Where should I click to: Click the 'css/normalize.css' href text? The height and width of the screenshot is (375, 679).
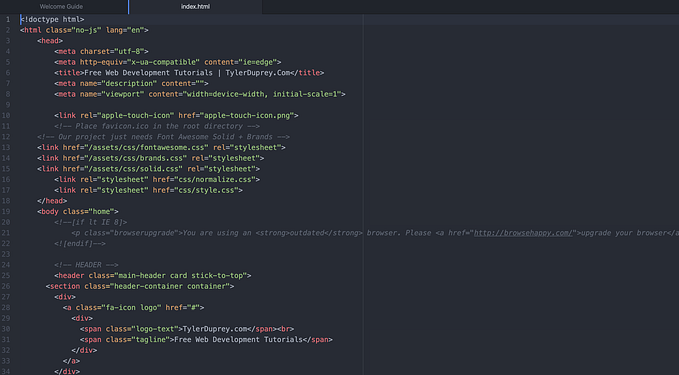[x=215, y=179]
